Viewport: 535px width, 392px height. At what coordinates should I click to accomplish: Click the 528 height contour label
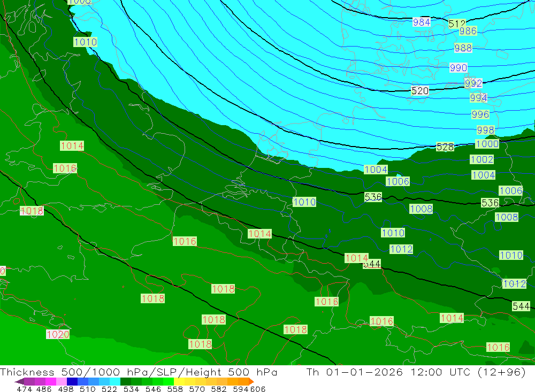tap(445, 147)
